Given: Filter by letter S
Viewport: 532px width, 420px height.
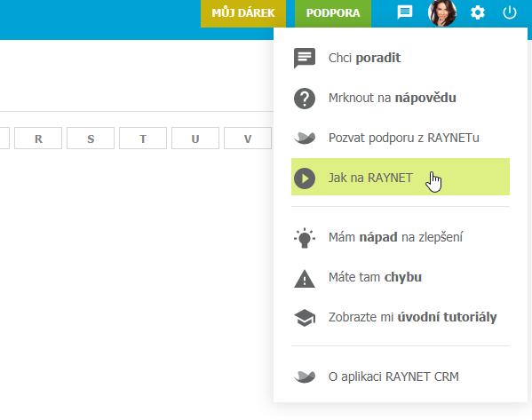Looking at the screenshot, I should click(91, 139).
